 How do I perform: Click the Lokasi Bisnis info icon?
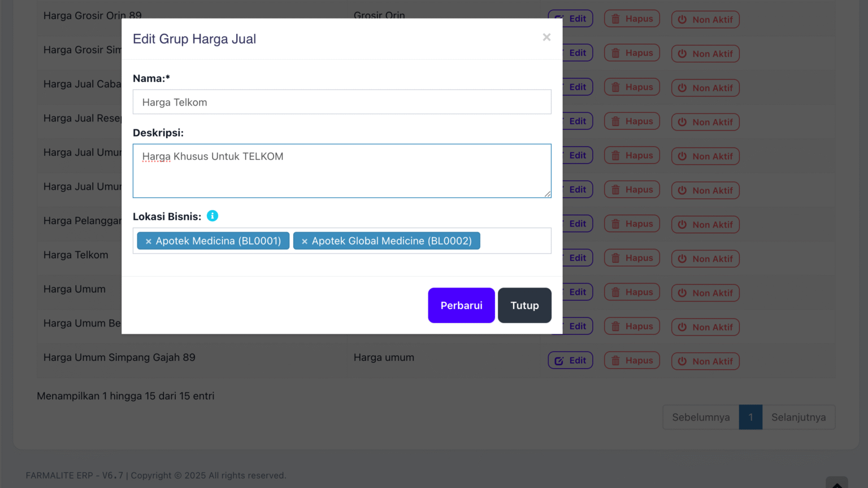pyautogui.click(x=212, y=216)
